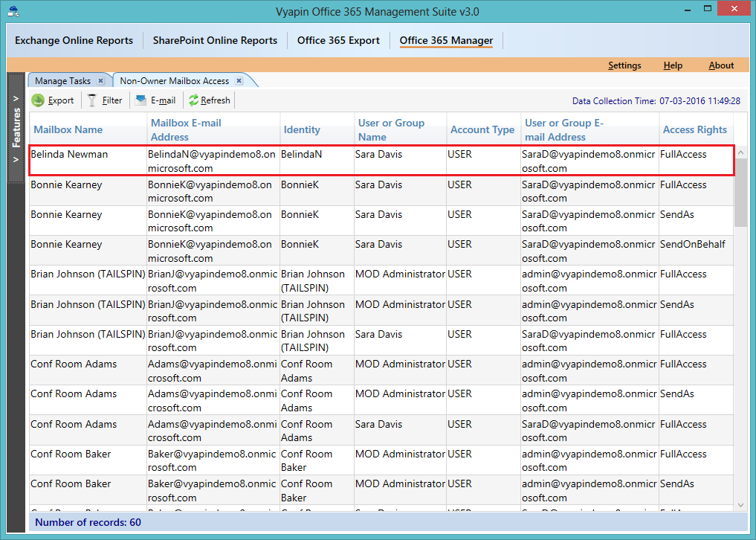Click the vertical scrollbar thumb
Image resolution: width=756 pixels, height=540 pixels.
click(740, 193)
